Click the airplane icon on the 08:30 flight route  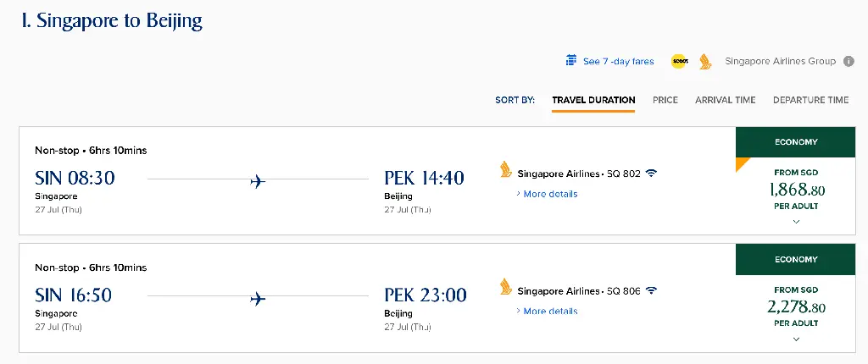coord(258,181)
